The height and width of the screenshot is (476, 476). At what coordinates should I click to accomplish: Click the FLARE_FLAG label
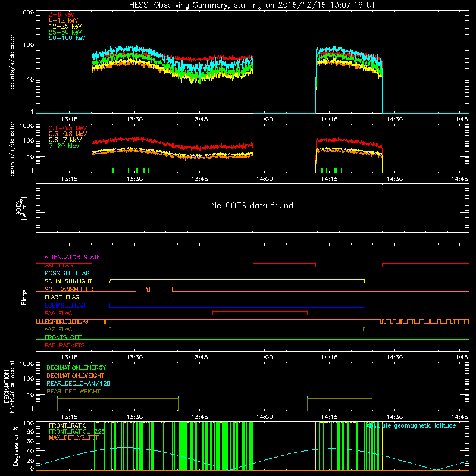(62, 297)
